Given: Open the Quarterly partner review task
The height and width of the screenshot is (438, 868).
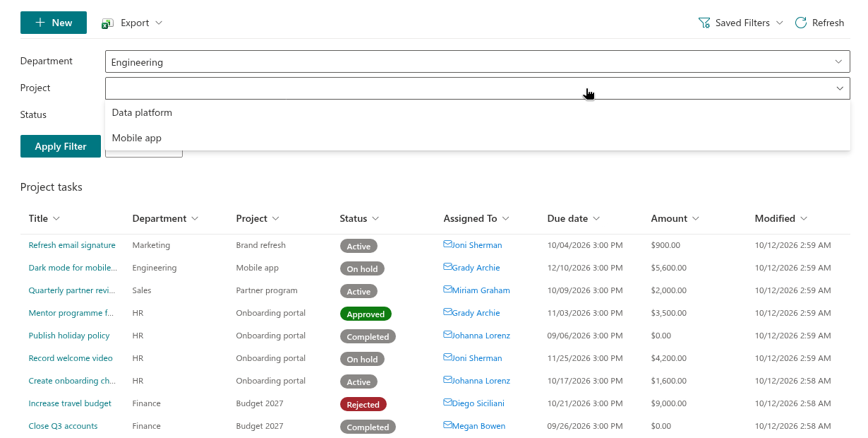Looking at the screenshot, I should pos(72,290).
